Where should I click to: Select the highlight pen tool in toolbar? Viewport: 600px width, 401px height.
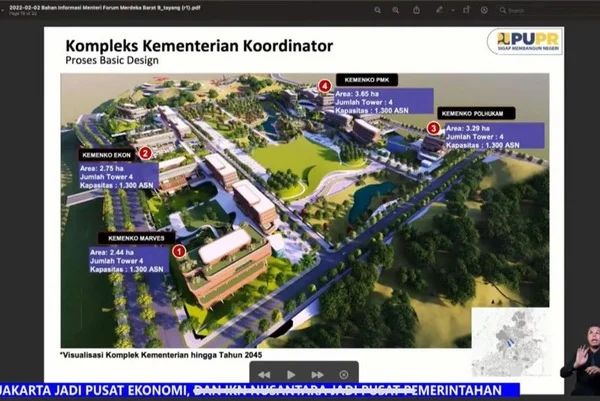(439, 10)
